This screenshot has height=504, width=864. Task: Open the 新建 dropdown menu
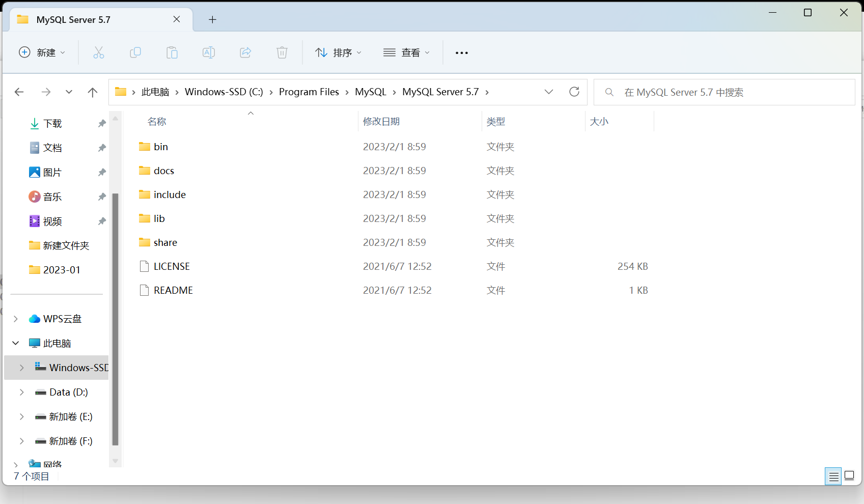(42, 52)
